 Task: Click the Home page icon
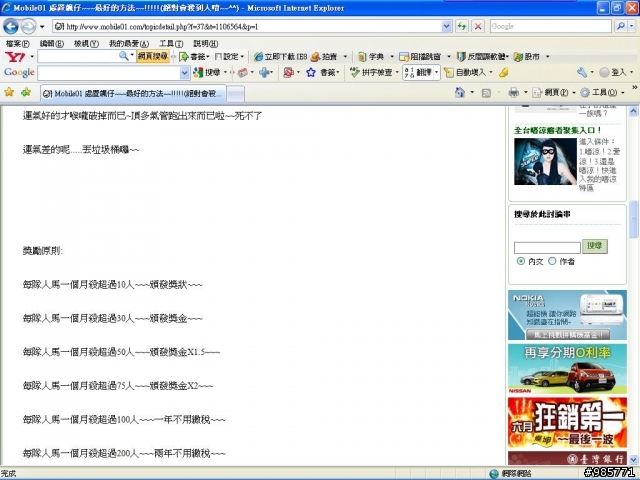pos(460,93)
